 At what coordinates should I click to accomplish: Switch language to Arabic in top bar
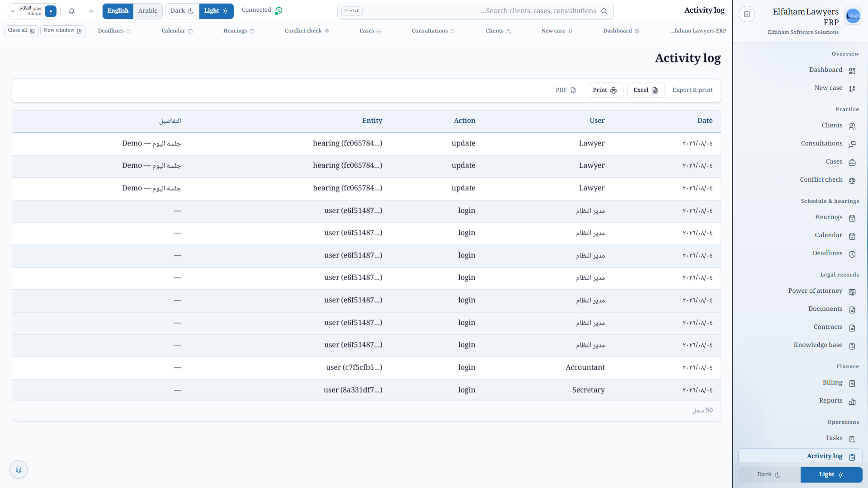[148, 11]
